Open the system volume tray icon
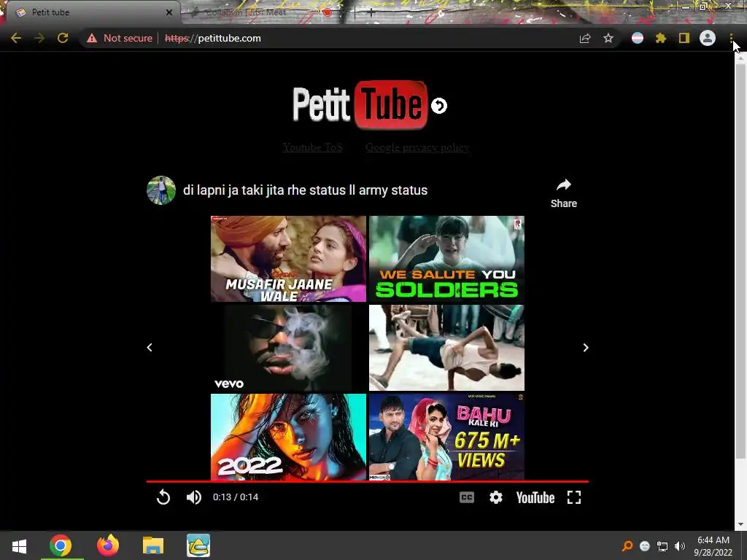Image resolution: width=747 pixels, height=560 pixels. click(x=679, y=545)
